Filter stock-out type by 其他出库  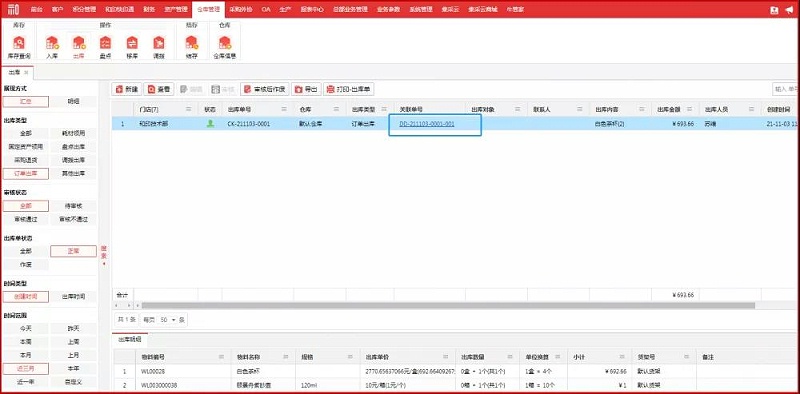[73, 174]
